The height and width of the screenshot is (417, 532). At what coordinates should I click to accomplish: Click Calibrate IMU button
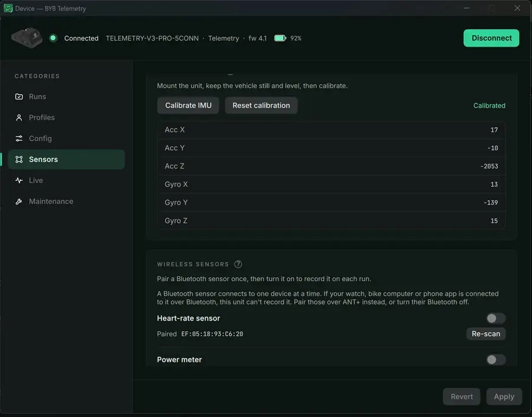click(x=189, y=106)
